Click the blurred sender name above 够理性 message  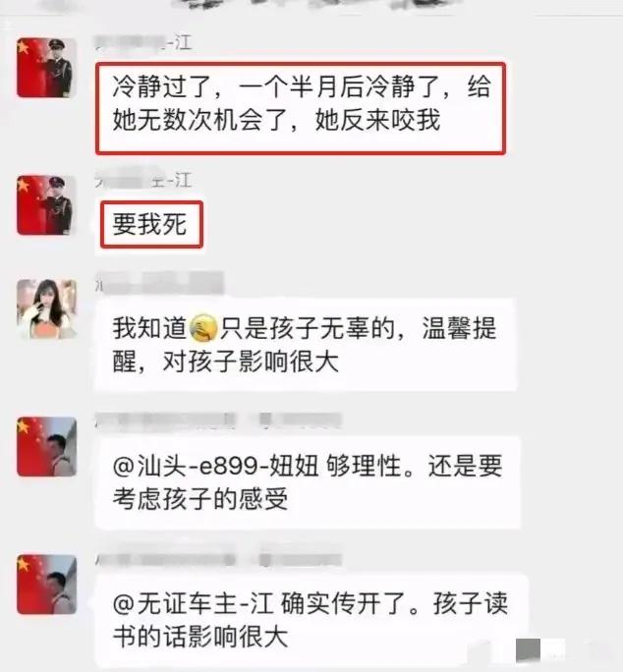[x=218, y=420]
